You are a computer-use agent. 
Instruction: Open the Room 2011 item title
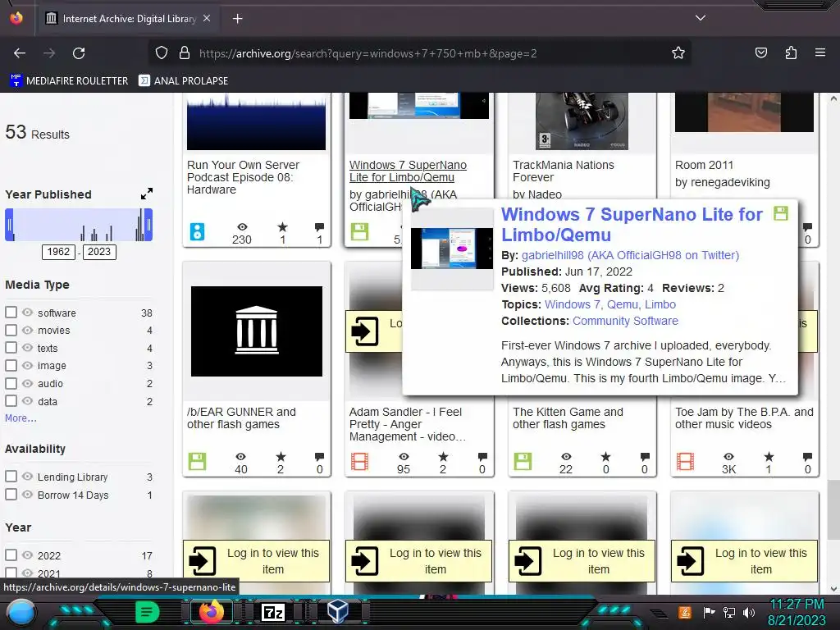pos(704,165)
